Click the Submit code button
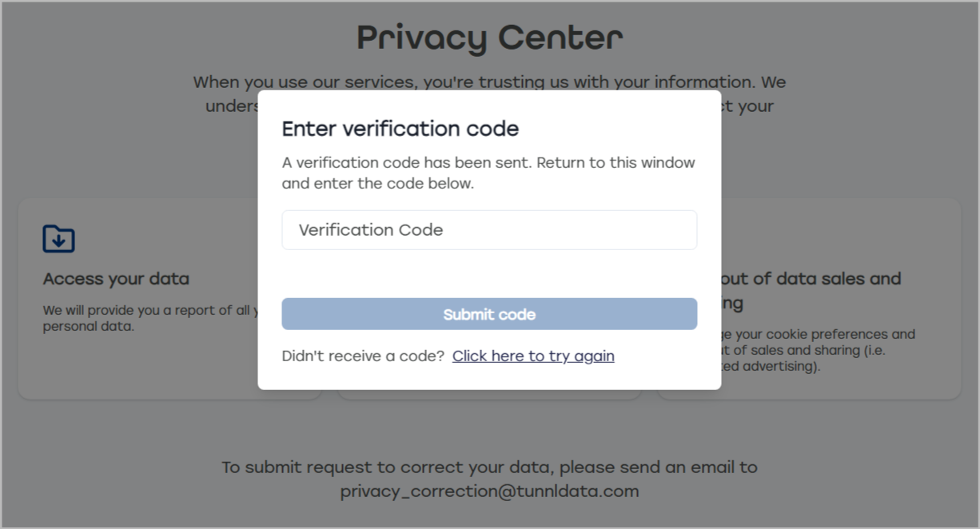 click(x=489, y=314)
